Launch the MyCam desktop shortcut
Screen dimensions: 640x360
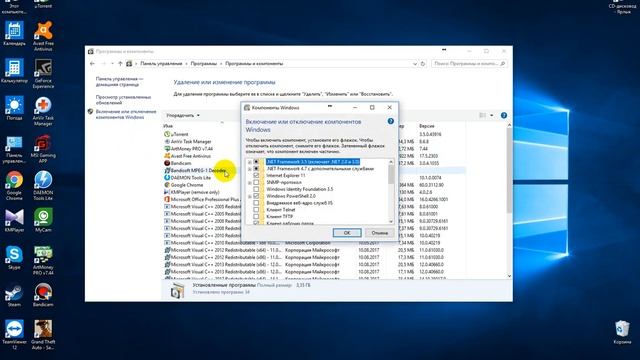43,220
